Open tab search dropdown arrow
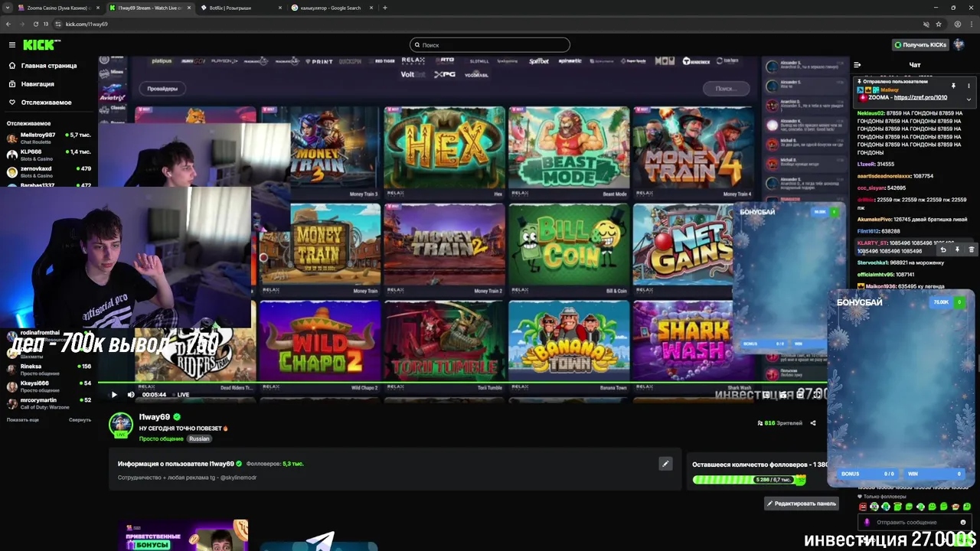The width and height of the screenshot is (980, 551). coord(8,8)
